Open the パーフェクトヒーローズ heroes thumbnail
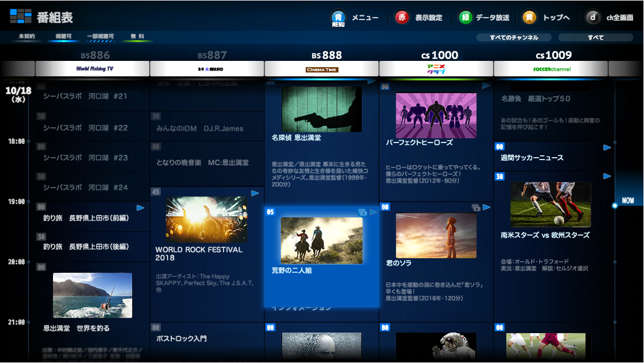Screen dimensions: 644x363 (436, 115)
